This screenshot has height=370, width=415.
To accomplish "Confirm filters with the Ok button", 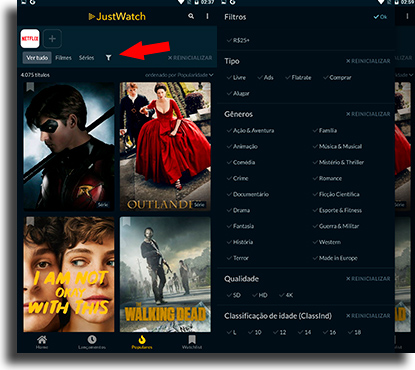I will pos(380,17).
